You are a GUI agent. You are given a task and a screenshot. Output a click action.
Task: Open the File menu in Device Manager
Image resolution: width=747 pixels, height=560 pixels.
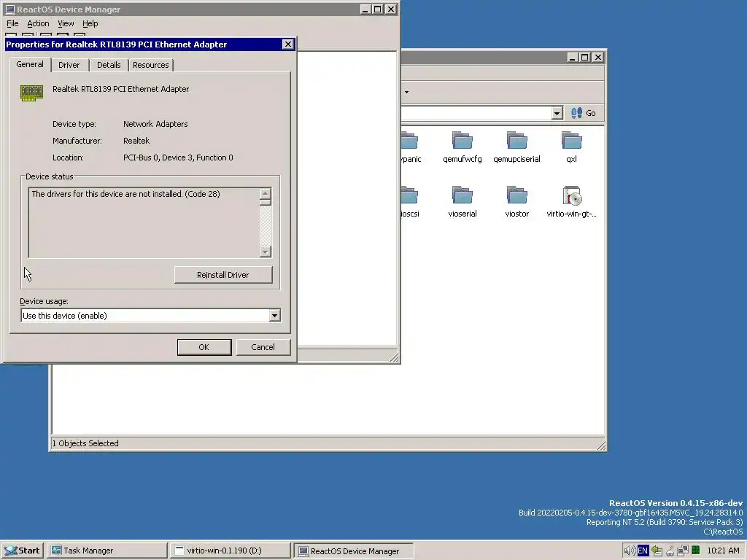click(12, 23)
